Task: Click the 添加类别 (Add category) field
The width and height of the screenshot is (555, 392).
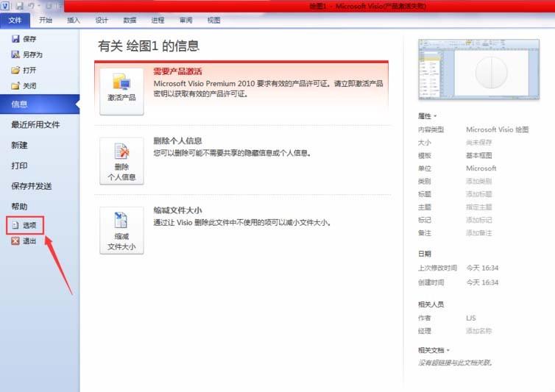Action: click(x=479, y=182)
